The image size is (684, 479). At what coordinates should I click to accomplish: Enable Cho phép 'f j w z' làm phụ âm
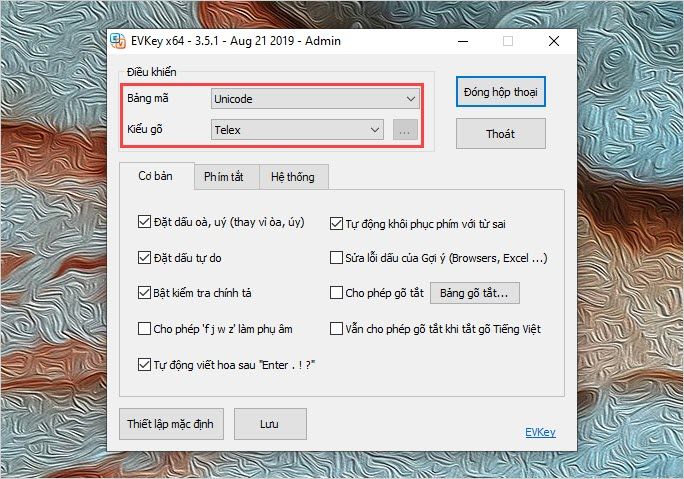point(144,328)
